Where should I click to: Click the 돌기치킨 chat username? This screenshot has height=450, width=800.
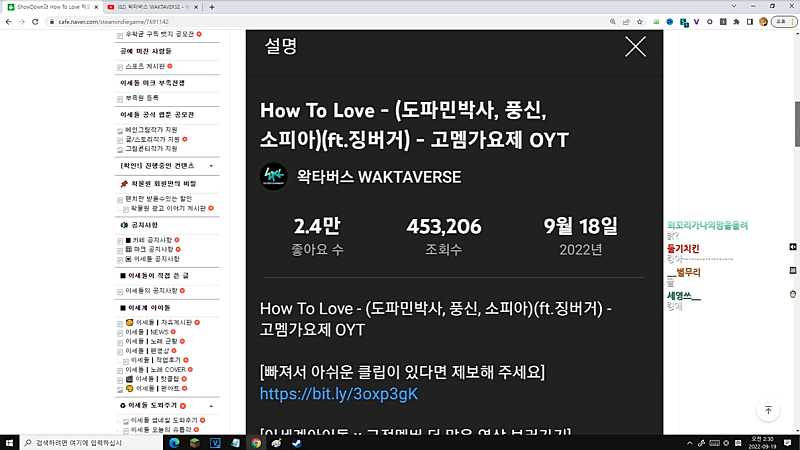coord(683,249)
